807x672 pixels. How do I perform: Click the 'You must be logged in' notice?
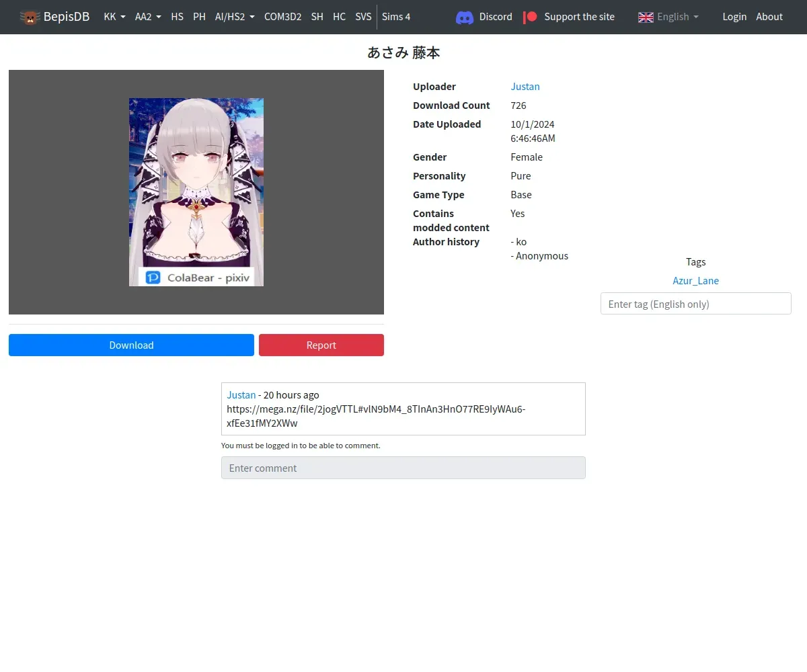click(301, 446)
